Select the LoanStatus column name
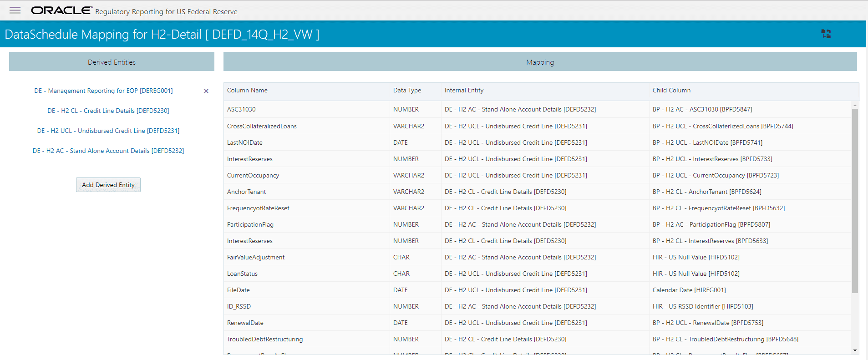This screenshot has height=360, width=868. point(242,274)
